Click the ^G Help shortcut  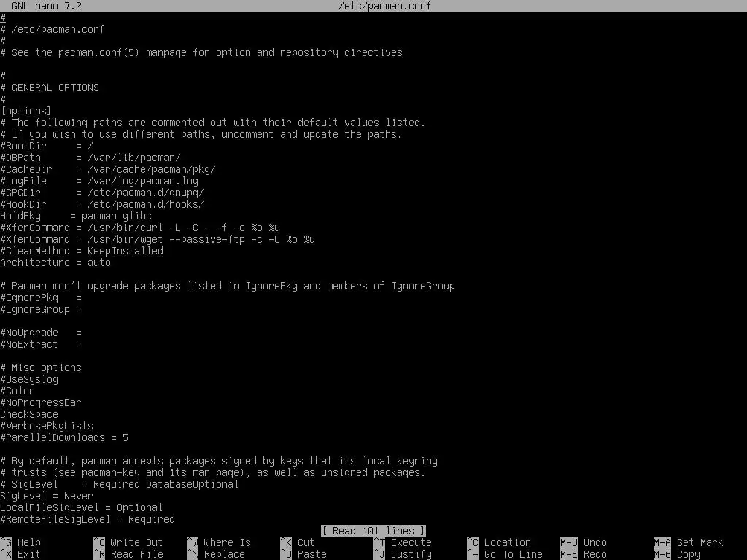pyautogui.click(x=20, y=542)
